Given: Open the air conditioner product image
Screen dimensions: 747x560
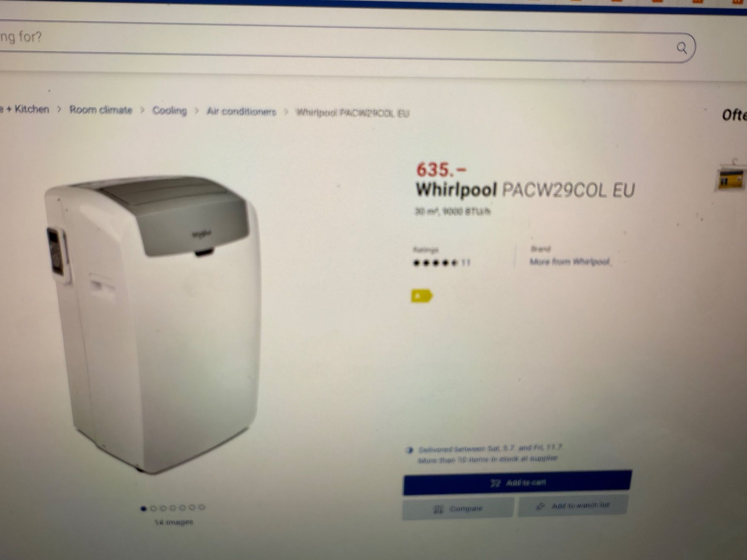Looking at the screenshot, I should 153,324.
